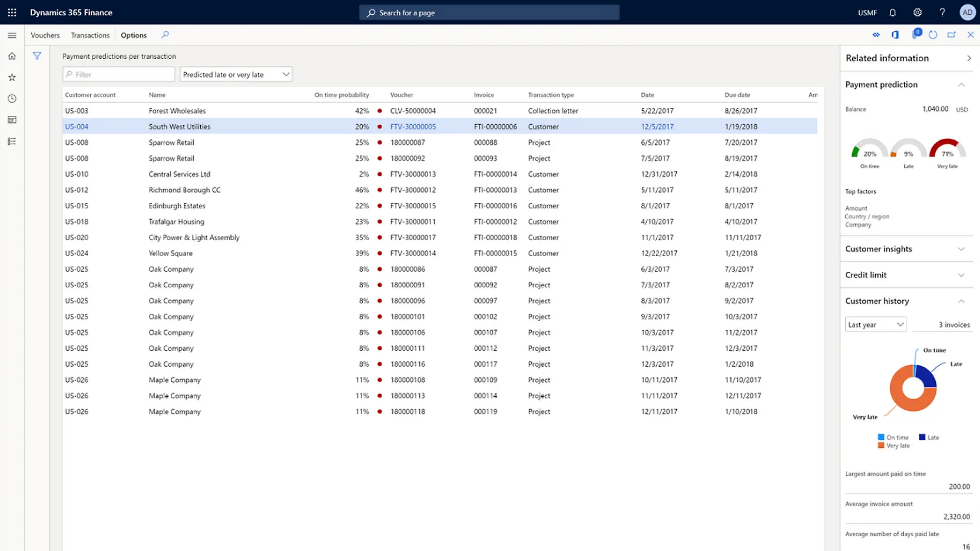Screen dimensions: 980x551
Task: Open the Favorites star in sidebar
Action: click(12, 77)
